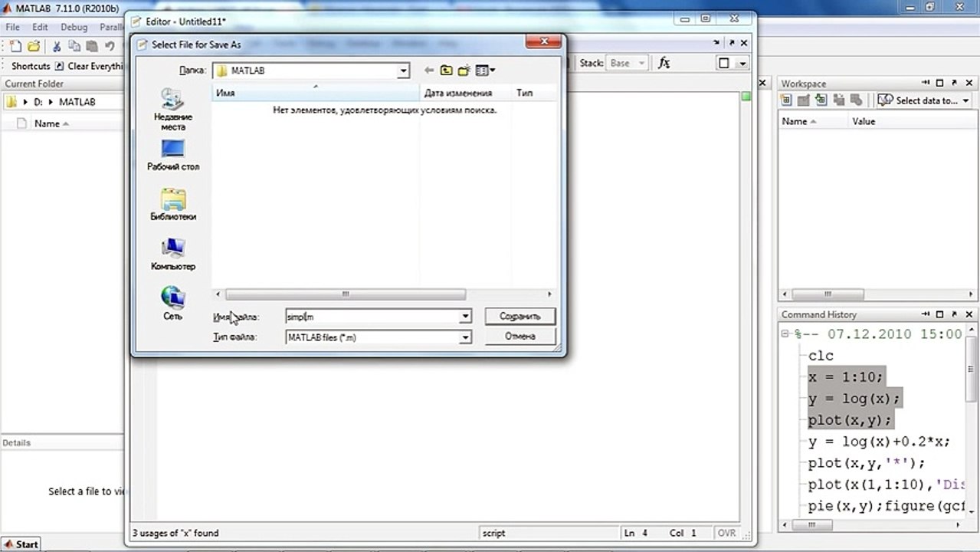Image resolution: width=980 pixels, height=552 pixels.
Task: Sort Workspace by Value column header
Action: coord(912,121)
